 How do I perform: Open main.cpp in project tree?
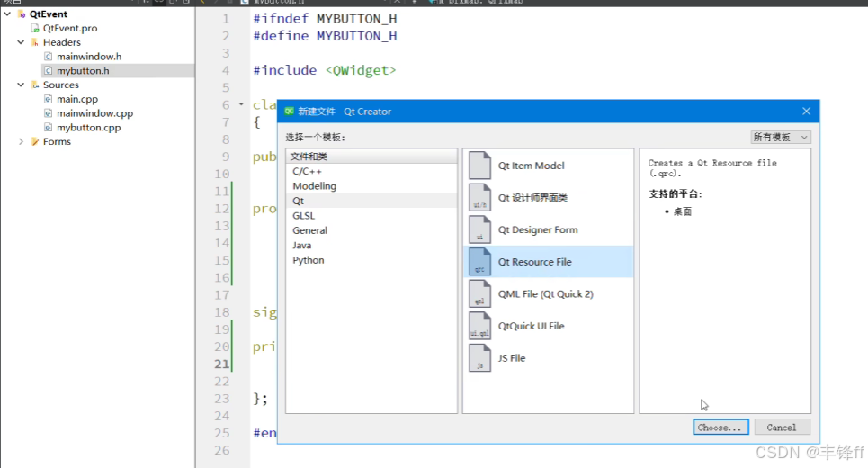[77, 99]
